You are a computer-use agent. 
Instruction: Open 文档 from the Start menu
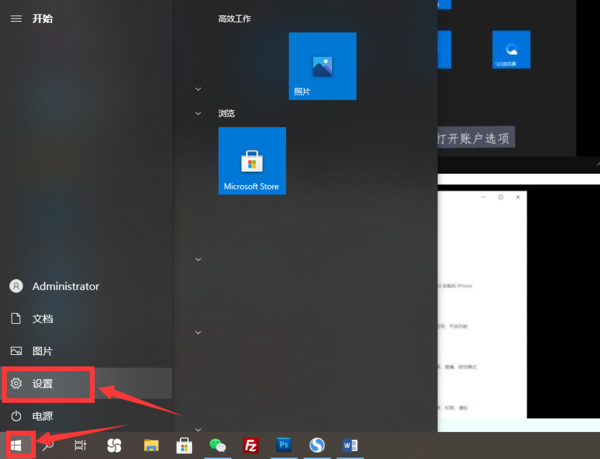[32, 318]
